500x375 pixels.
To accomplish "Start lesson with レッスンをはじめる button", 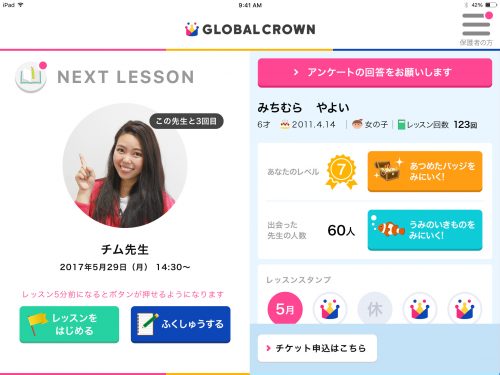I will point(69,325).
